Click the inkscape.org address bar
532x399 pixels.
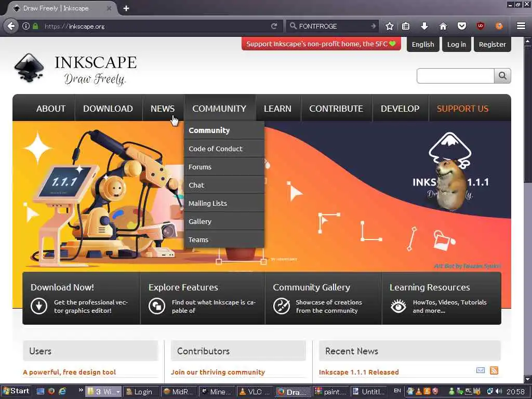(x=156, y=26)
